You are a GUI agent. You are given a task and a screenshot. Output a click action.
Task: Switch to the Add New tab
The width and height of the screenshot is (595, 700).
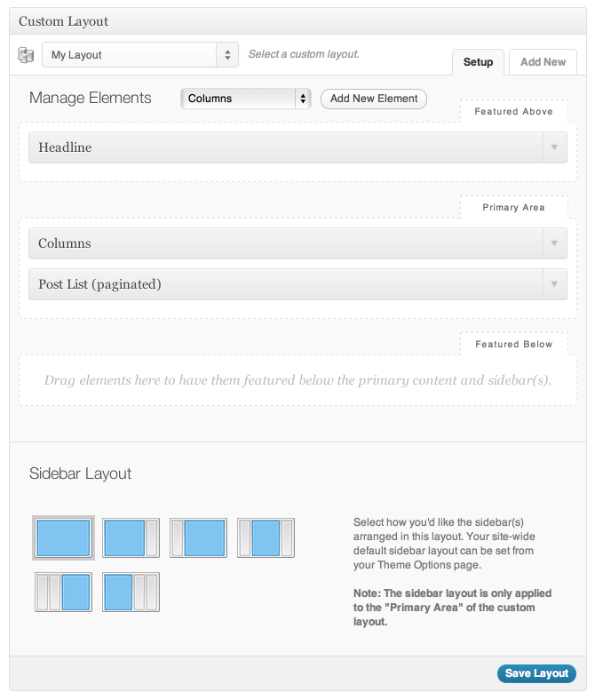click(543, 62)
